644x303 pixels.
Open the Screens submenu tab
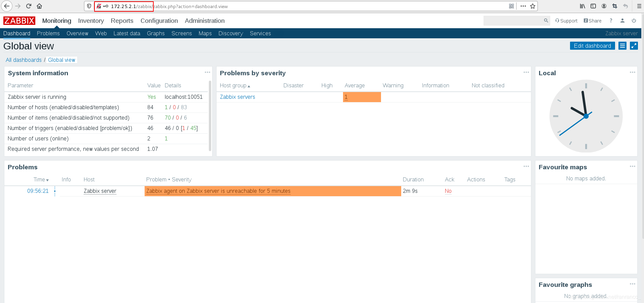pos(182,33)
